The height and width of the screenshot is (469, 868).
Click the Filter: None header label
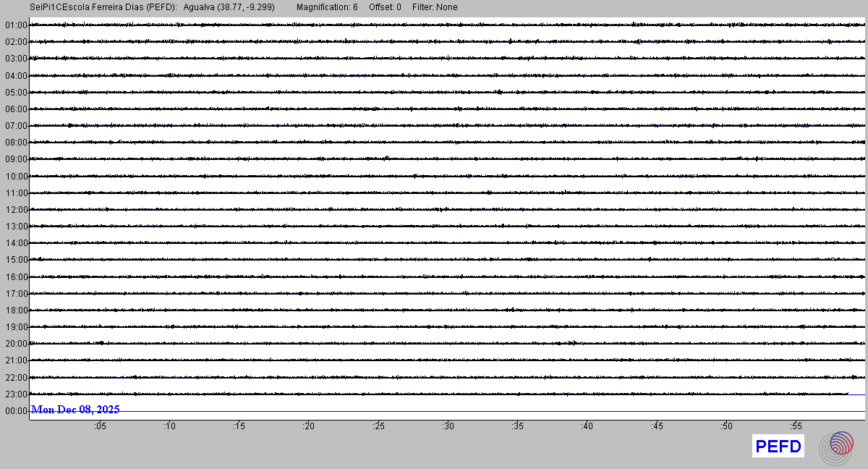pos(435,7)
